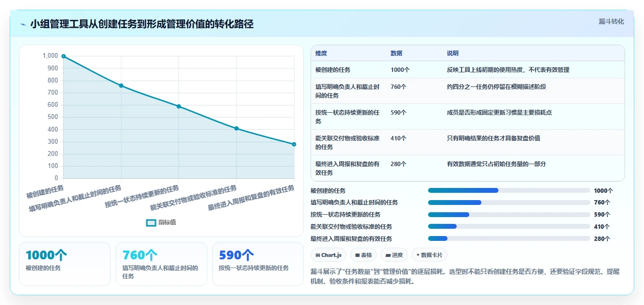Viewport: 644px width, 305px height.
Task: Click progress label 能关联交付物或验收标准的任务
Action: [351, 227]
